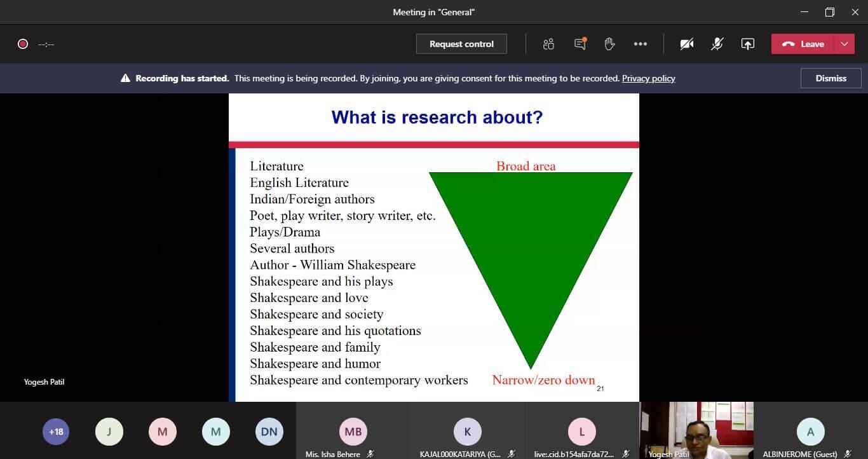This screenshot has height=459, width=868.
Task: Open the share content tray
Action: 748,44
